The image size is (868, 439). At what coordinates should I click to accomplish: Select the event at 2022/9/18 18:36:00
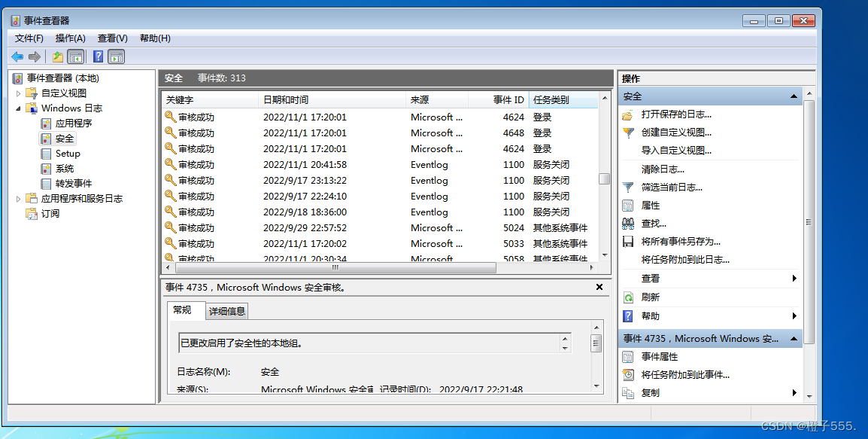tap(381, 212)
